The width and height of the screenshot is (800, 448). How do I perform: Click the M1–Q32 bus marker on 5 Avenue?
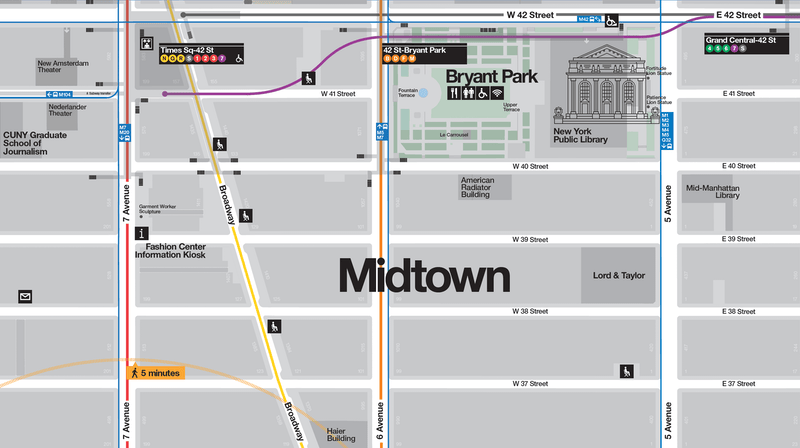667,131
